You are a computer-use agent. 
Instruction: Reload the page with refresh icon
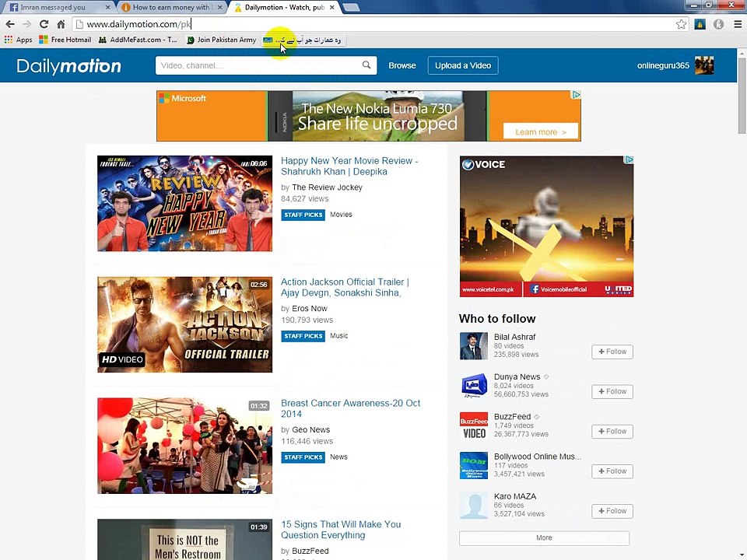44,24
